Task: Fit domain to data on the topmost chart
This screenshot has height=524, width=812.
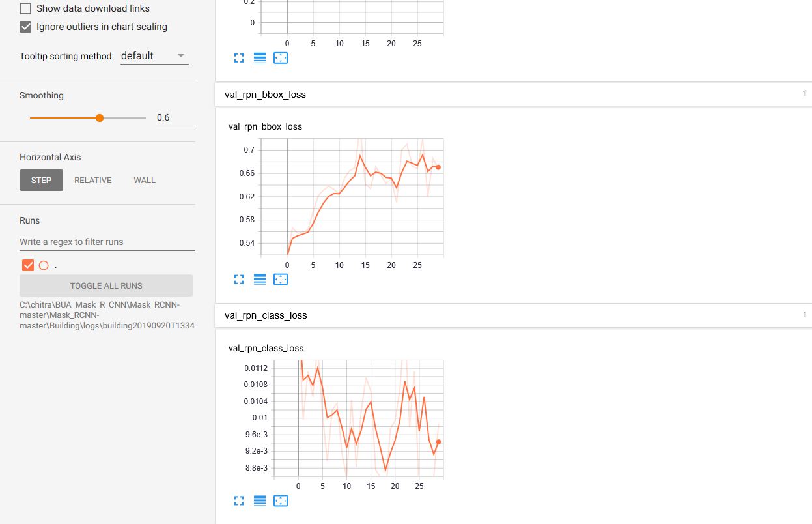Action: pos(281,58)
